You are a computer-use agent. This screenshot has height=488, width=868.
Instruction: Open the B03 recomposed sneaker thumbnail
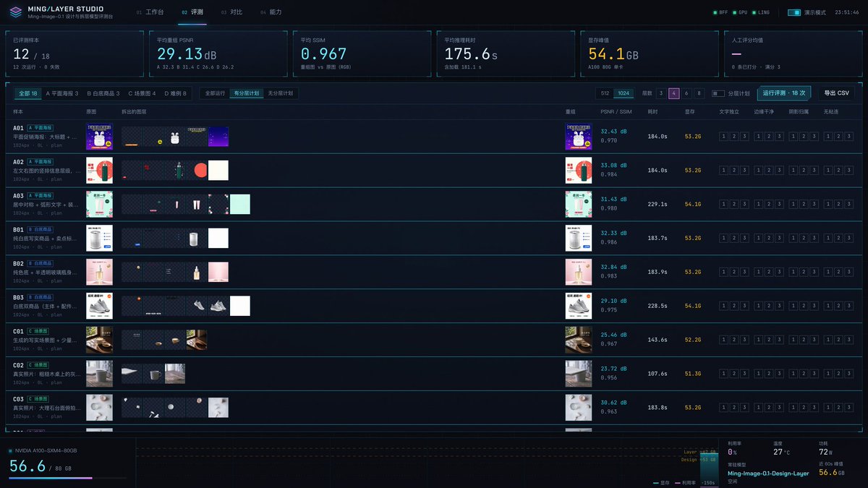click(x=579, y=306)
